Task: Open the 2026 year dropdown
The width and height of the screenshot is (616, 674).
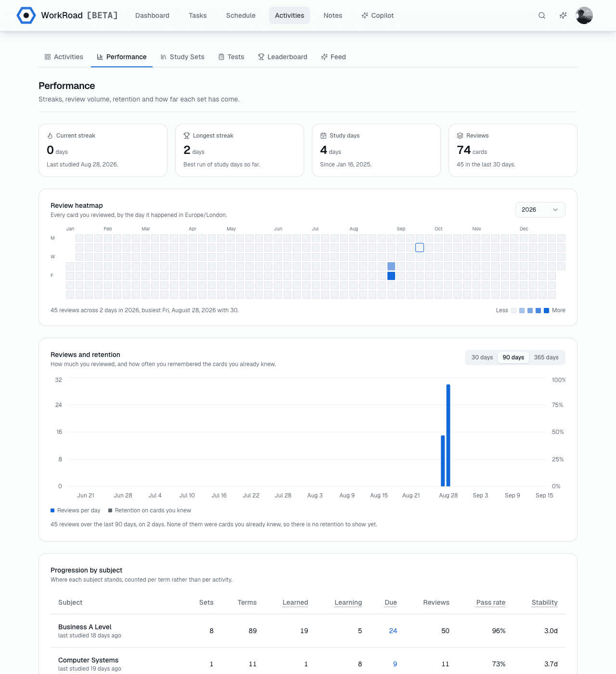Action: (540, 210)
